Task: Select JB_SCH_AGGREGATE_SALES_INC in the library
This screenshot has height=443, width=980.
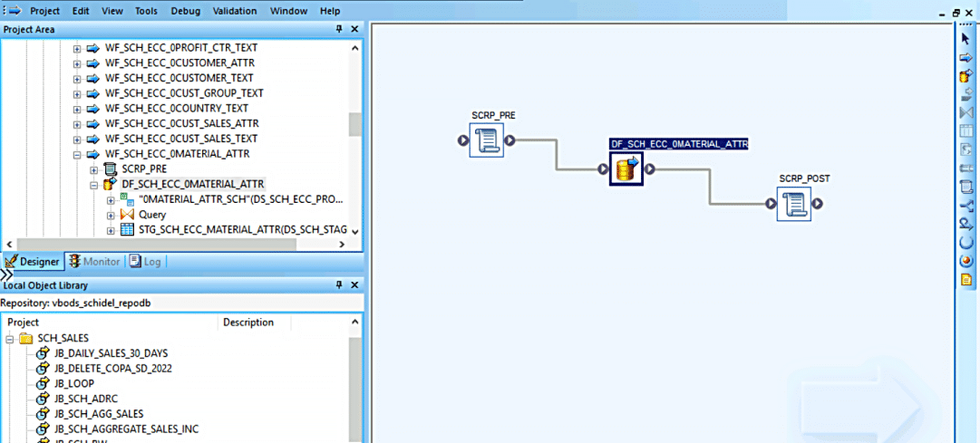Action: 126,429
